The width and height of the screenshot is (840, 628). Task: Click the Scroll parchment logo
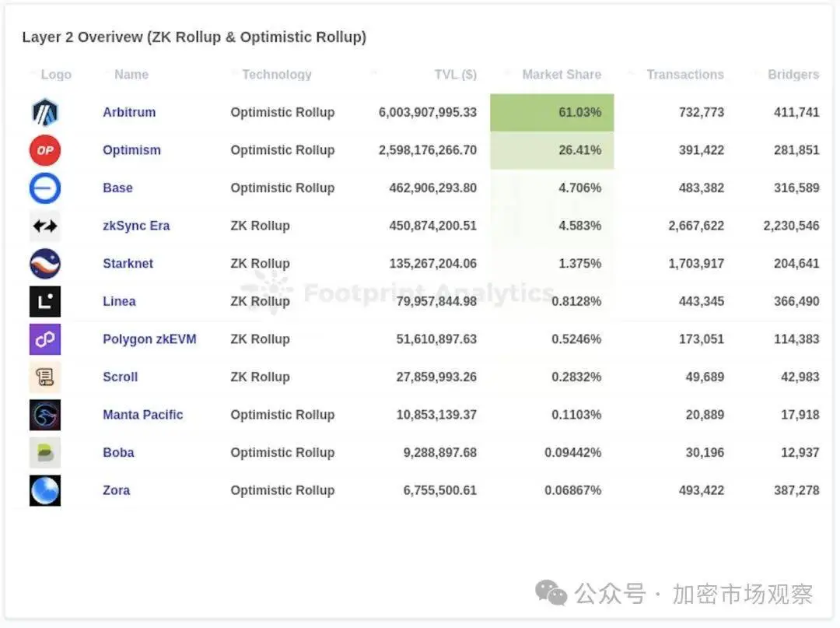pos(44,377)
